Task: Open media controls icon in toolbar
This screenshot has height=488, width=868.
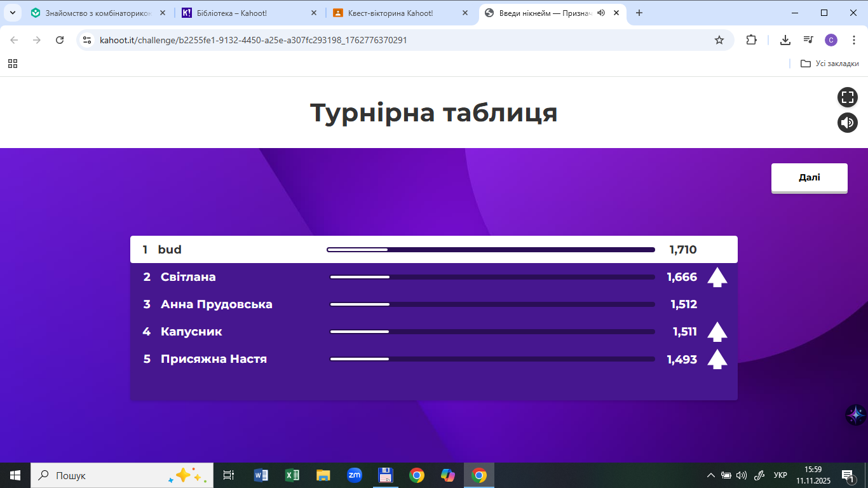Action: [x=808, y=40]
